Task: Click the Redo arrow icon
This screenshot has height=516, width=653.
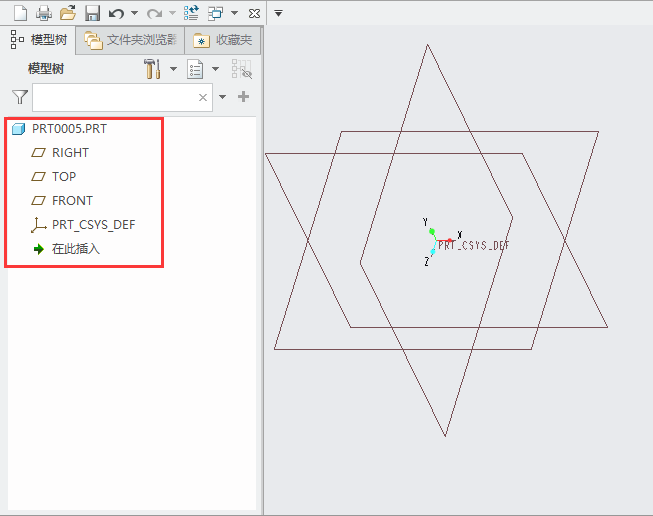Action: tap(155, 14)
